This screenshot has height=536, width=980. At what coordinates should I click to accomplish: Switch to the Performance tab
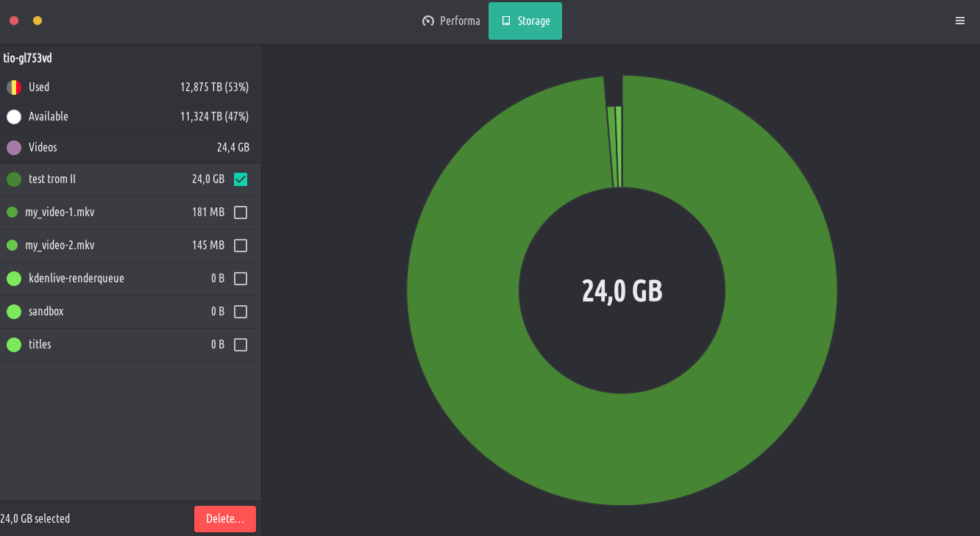pyautogui.click(x=451, y=21)
